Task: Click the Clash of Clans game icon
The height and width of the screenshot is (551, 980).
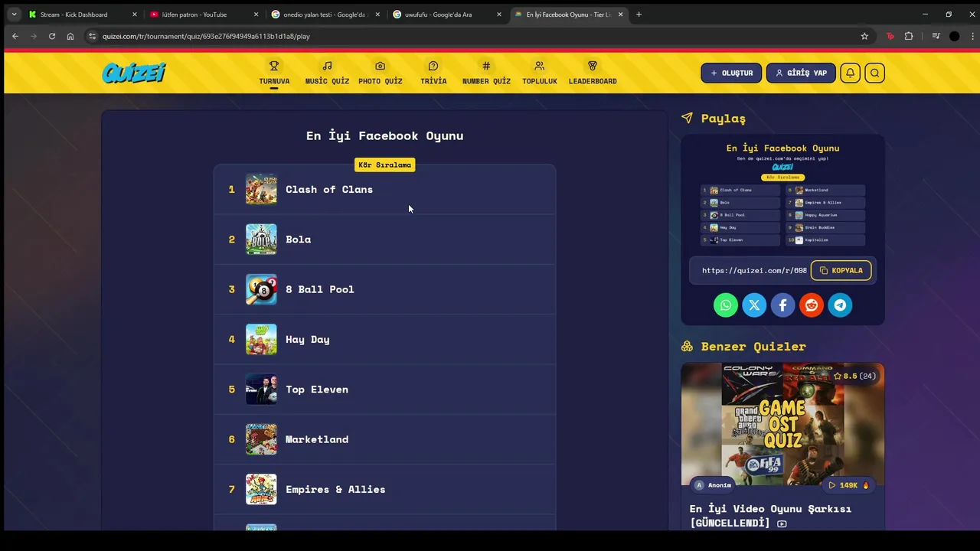Action: click(x=261, y=189)
